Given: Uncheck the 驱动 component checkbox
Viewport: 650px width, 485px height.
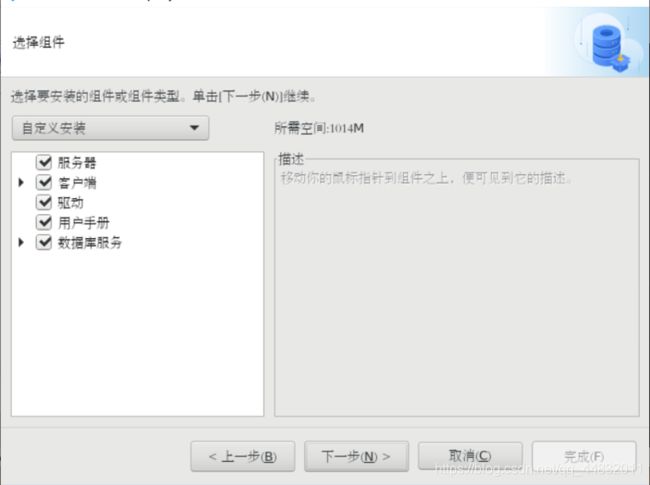Looking at the screenshot, I should click(44, 202).
